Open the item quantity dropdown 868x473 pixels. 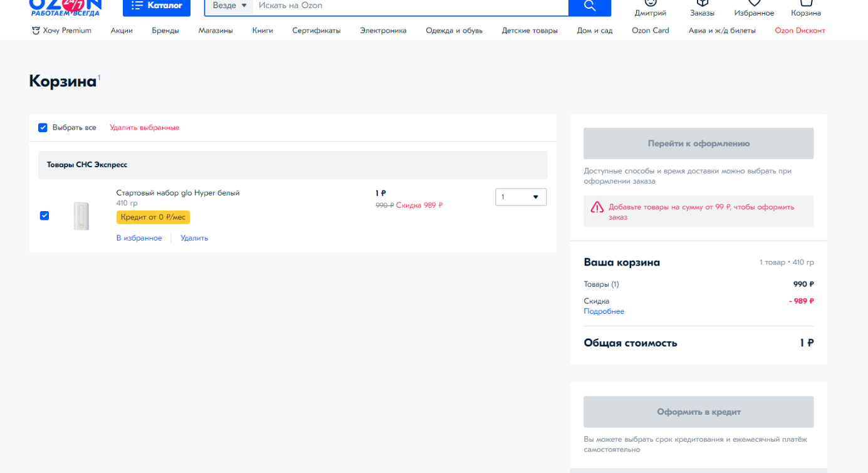[521, 197]
